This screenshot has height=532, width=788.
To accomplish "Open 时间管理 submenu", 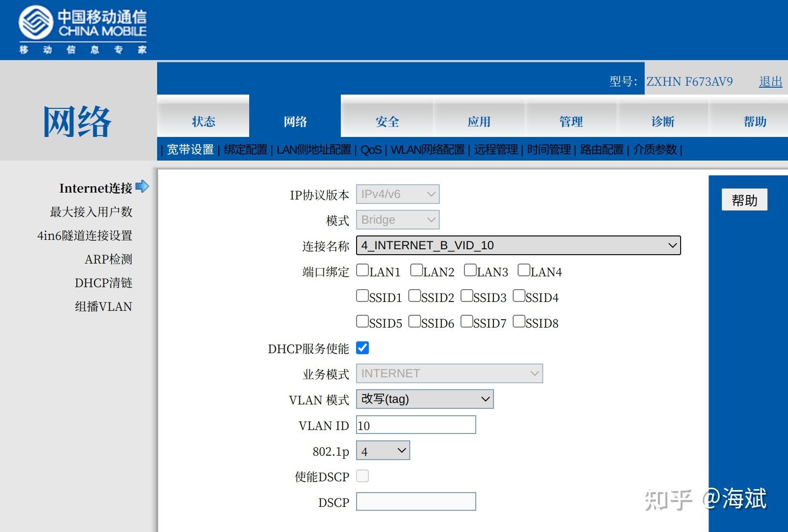I will (x=549, y=149).
